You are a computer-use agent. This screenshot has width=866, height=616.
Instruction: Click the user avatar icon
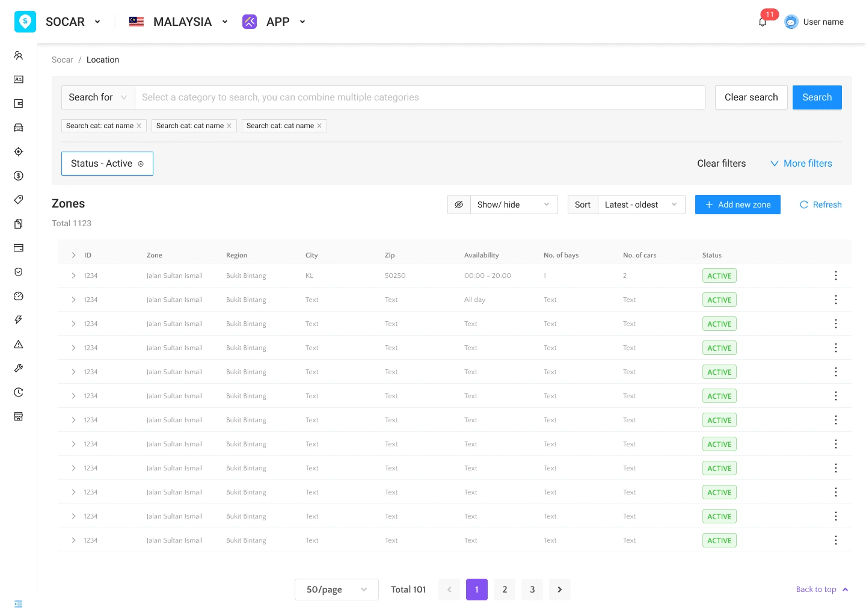791,22
